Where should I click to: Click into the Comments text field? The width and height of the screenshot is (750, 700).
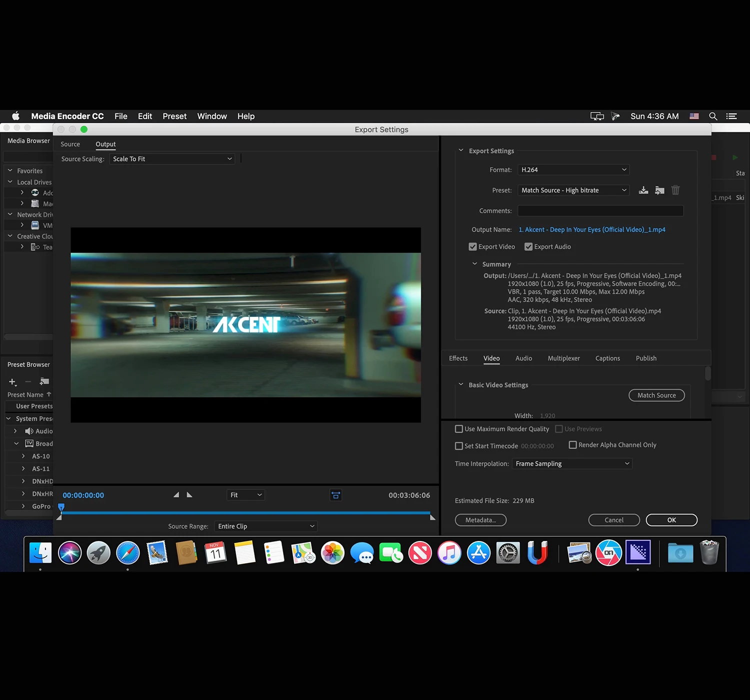600,211
